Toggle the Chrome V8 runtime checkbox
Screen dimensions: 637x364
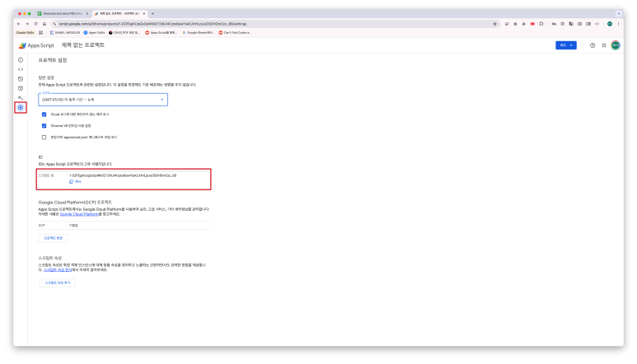44,125
